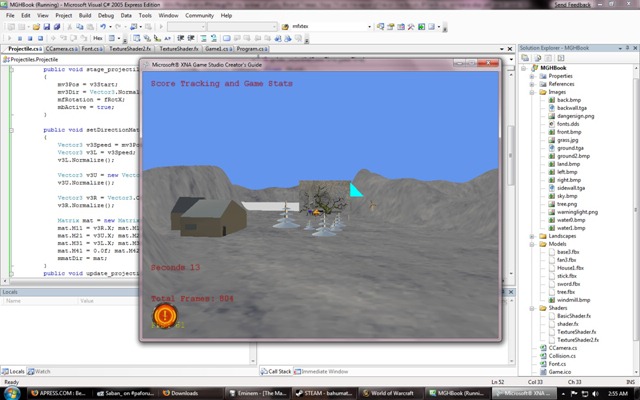This screenshot has height=400, width=640.
Task: Open the Toolbox hammer-wrench icon
Action: pyautogui.click(x=411, y=27)
